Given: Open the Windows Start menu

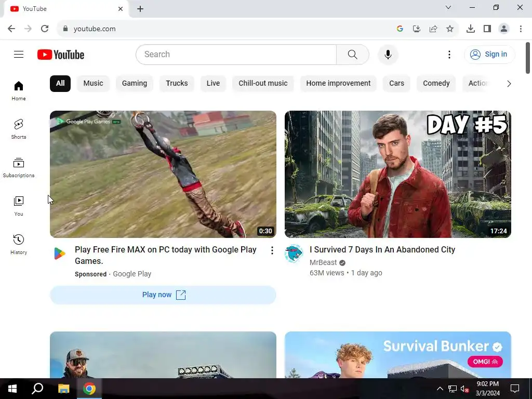Looking at the screenshot, I should point(12,389).
